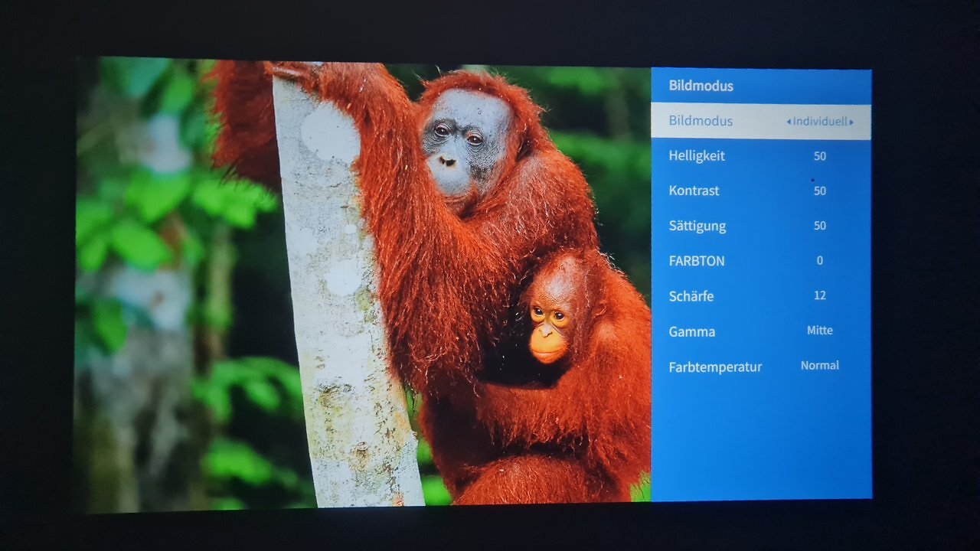Open the Sättigung setting
The image size is (980, 551).
[x=761, y=226]
